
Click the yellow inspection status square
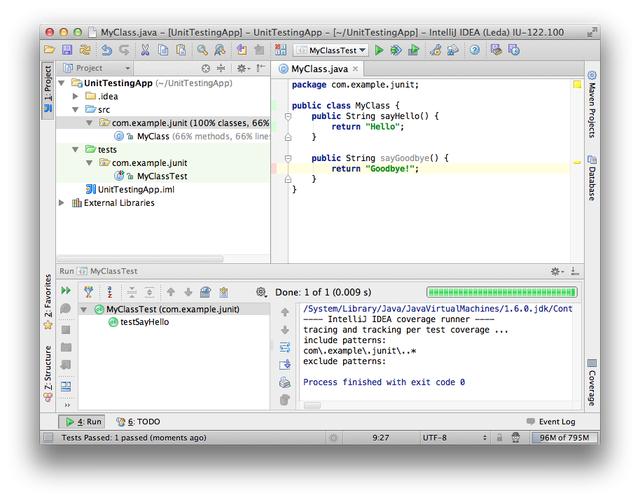pyautogui.click(x=577, y=84)
